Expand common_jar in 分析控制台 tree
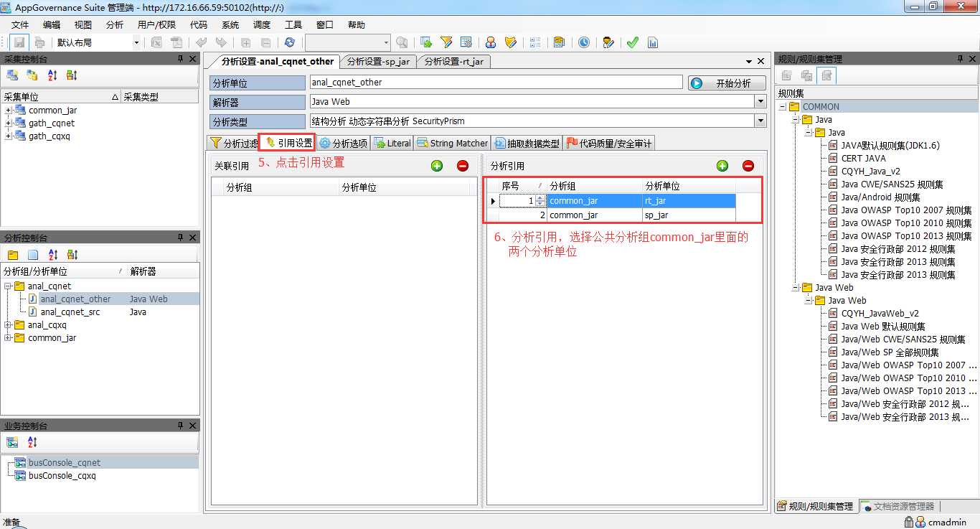 coord(8,338)
